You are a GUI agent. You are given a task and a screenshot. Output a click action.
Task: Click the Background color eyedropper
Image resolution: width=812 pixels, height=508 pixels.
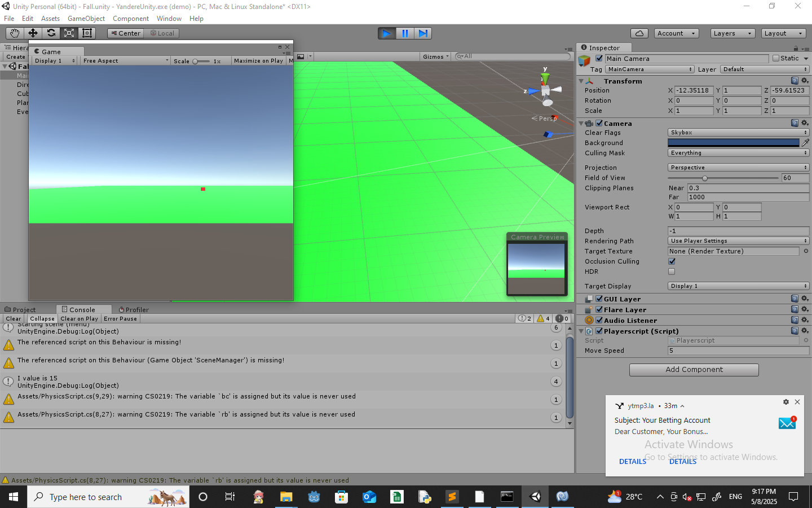pyautogui.click(x=805, y=143)
